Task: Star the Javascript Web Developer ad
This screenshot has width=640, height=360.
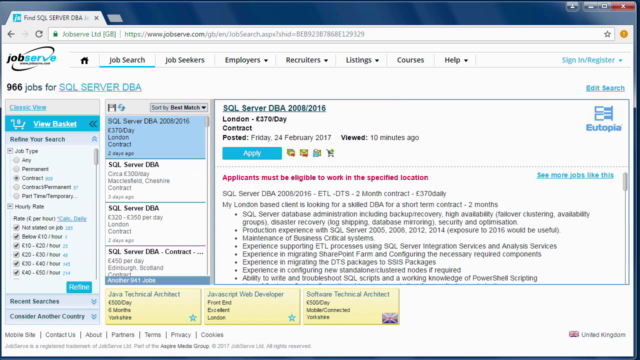Action: (x=292, y=318)
